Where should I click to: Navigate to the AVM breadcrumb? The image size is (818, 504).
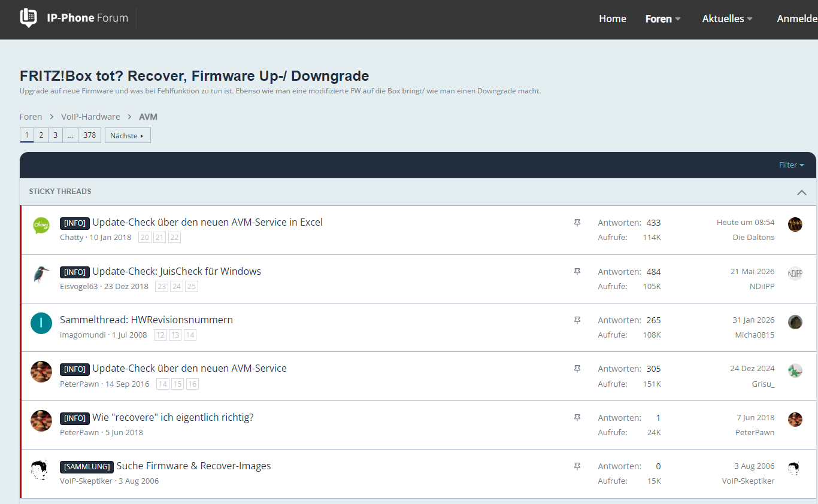(148, 117)
